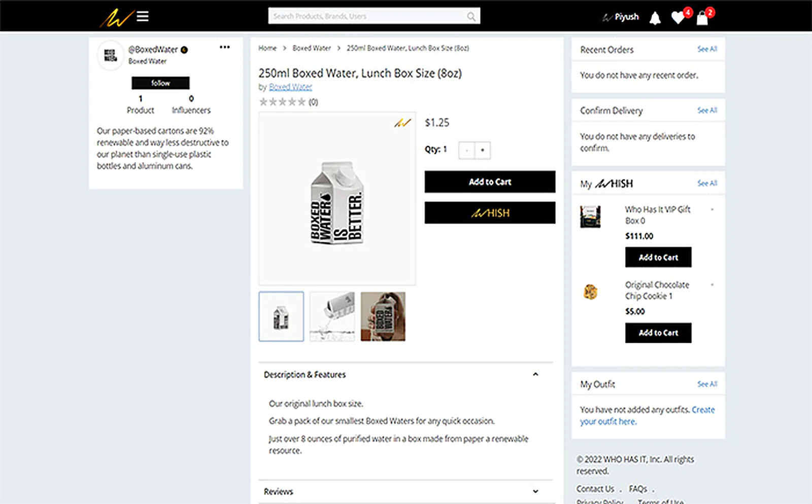812x504 pixels.
Task: Open the three-dot menu on BoxedWater card
Action: click(225, 47)
